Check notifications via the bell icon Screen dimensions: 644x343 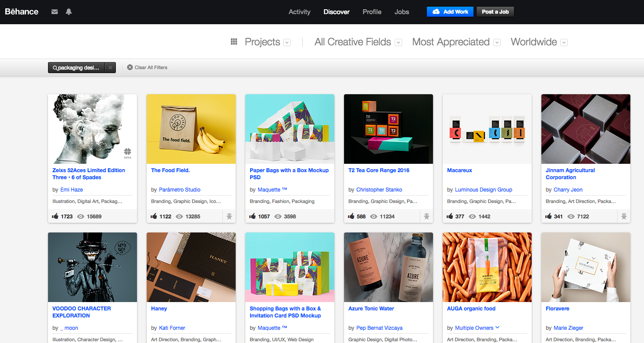point(69,11)
